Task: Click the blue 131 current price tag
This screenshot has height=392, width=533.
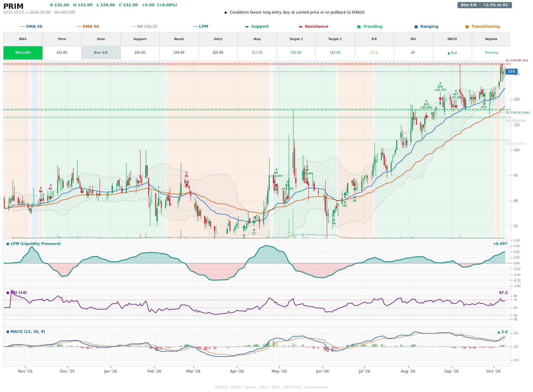Action: tap(511, 71)
